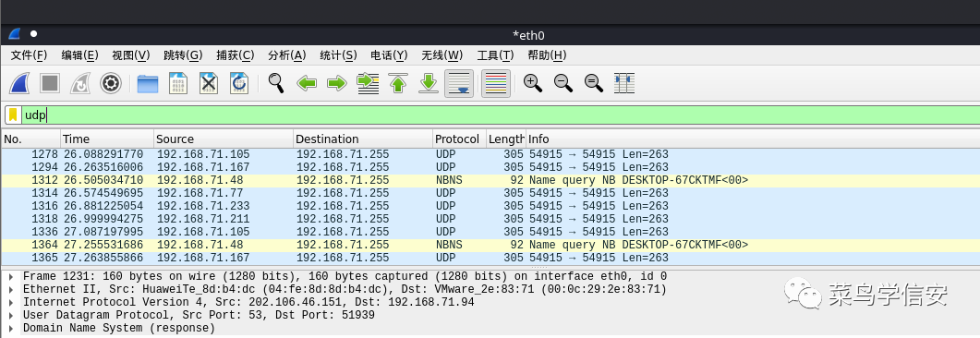
Task: Open the 电话(Y) menu
Action: [389, 55]
